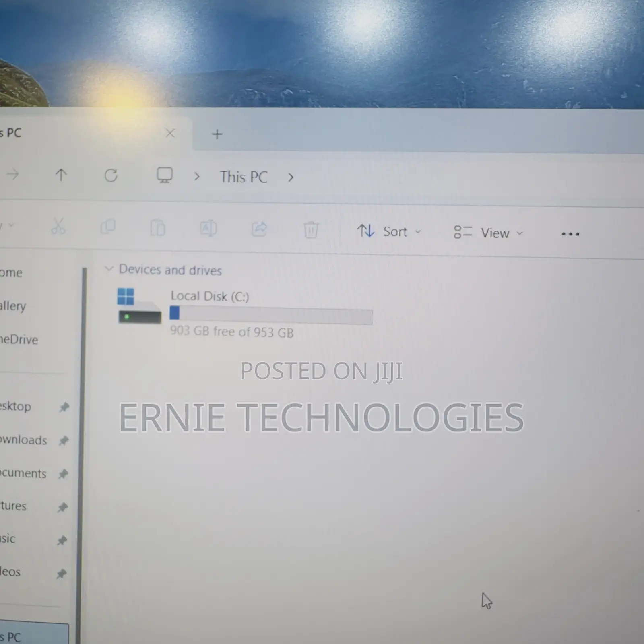Click the Copy icon in toolbar
Image resolution: width=644 pixels, height=644 pixels.
(x=108, y=227)
